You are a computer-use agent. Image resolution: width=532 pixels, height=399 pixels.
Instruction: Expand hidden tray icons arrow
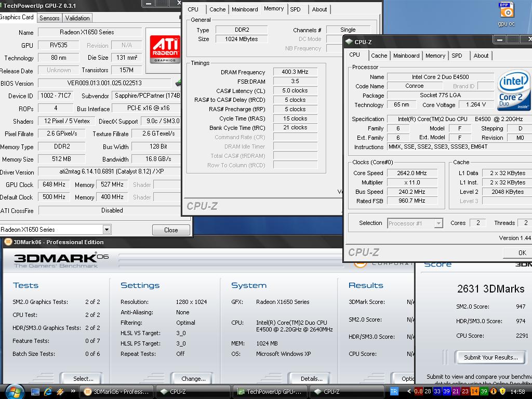[408, 392]
